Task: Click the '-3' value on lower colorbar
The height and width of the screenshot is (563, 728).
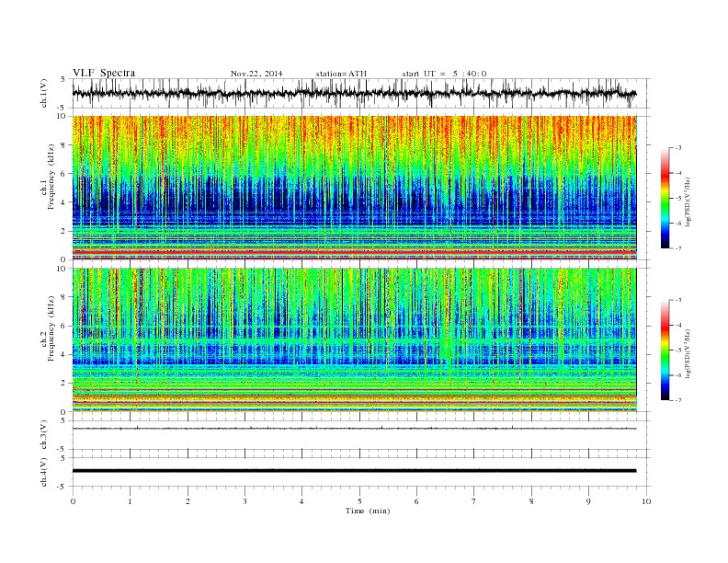Action: pyautogui.click(x=677, y=300)
